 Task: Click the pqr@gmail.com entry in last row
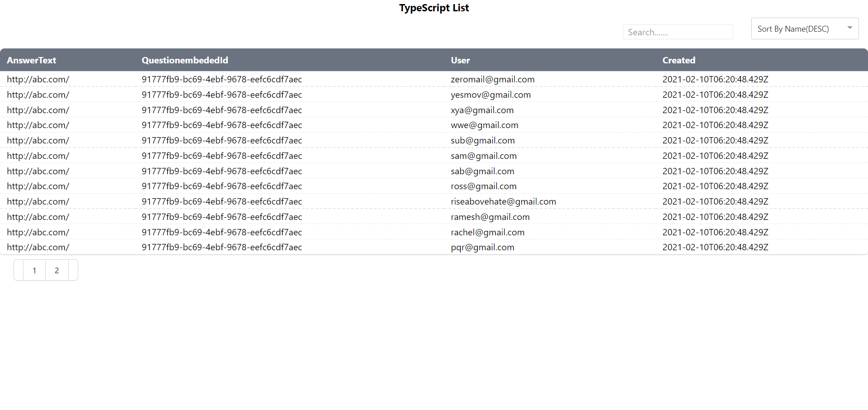(482, 247)
